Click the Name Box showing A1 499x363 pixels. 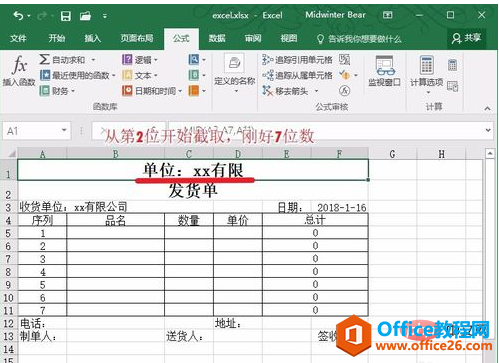pos(31,131)
